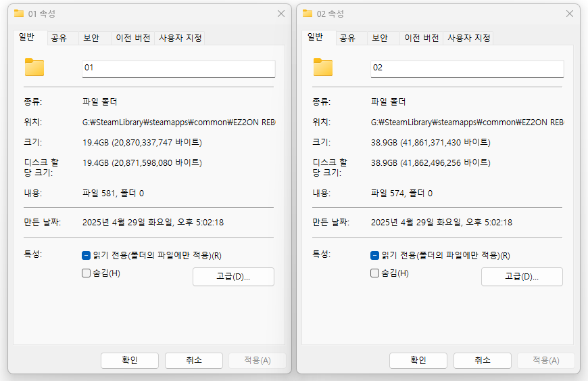Enable 숨김 checkbox in 01 properties
Image resolution: width=588 pixels, height=381 pixels.
87,273
